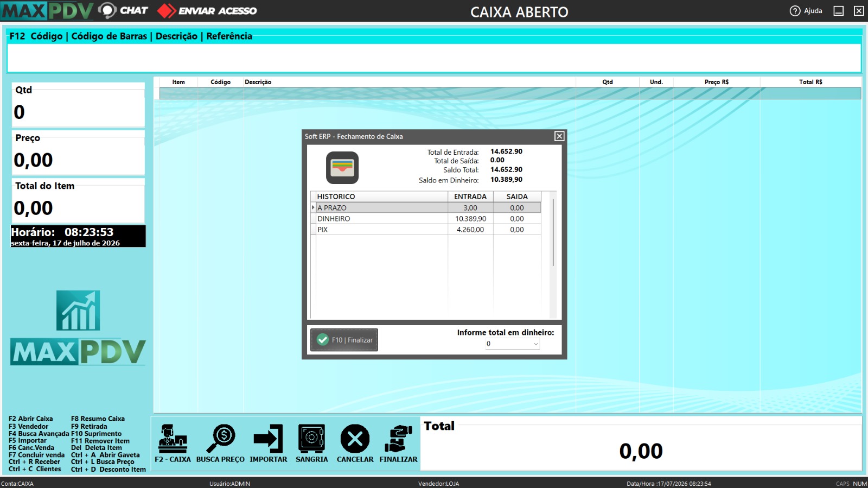
Task: Select the IMPORTAR arrow icon
Action: click(268, 439)
